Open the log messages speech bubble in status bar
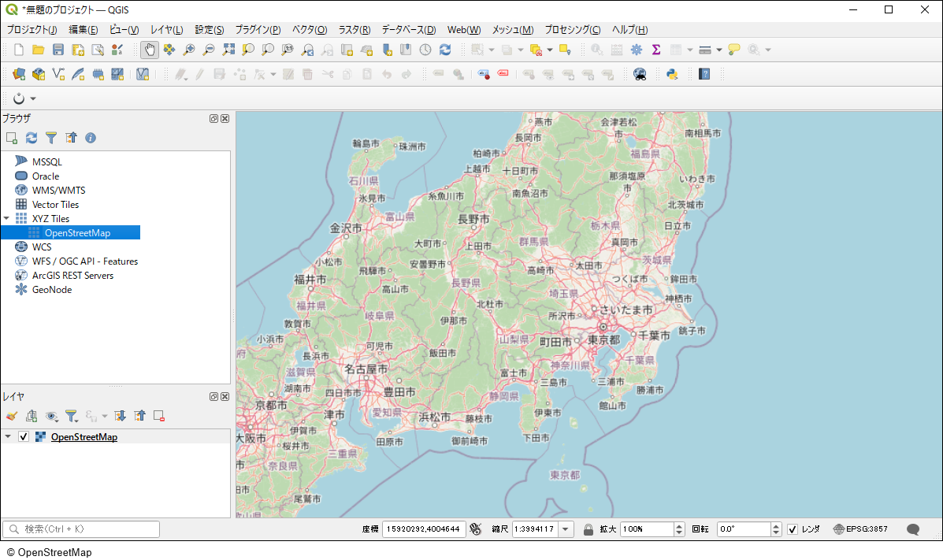The width and height of the screenshot is (943, 560). tap(913, 529)
